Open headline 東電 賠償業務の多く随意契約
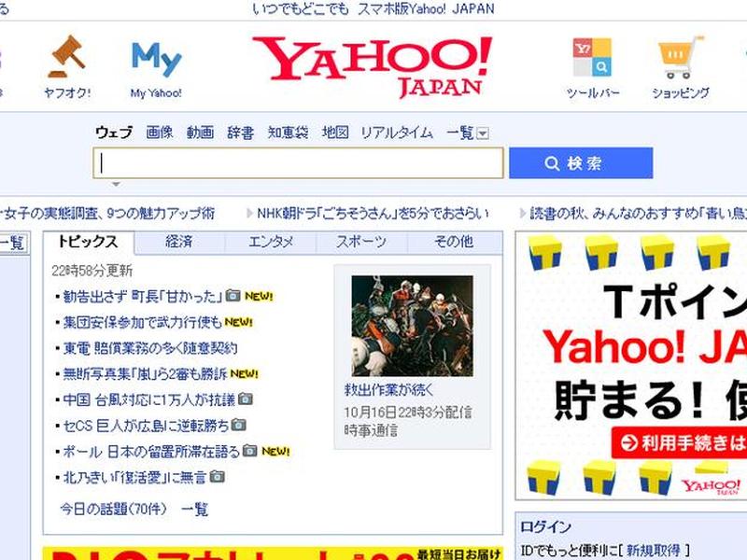 coord(150,348)
